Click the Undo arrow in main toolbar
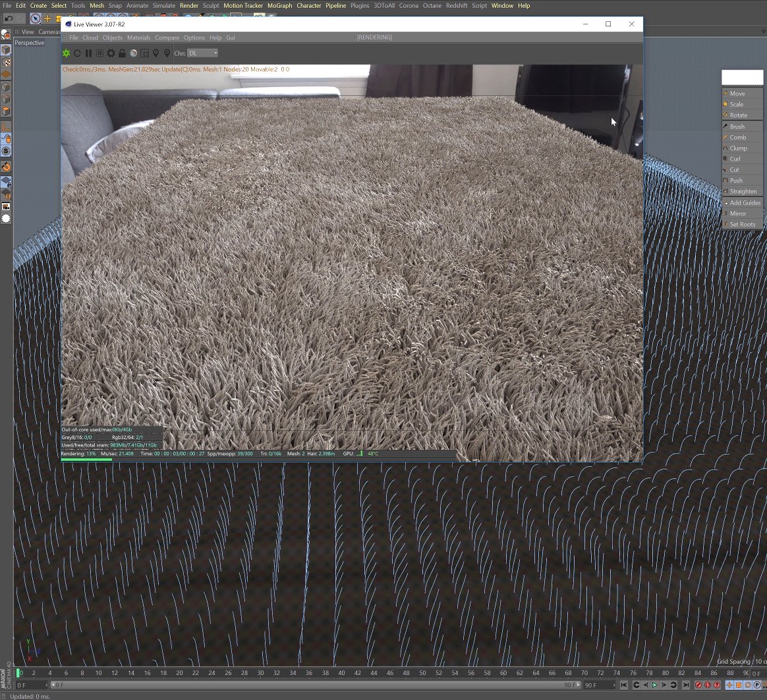The width and height of the screenshot is (767, 700). [9, 18]
